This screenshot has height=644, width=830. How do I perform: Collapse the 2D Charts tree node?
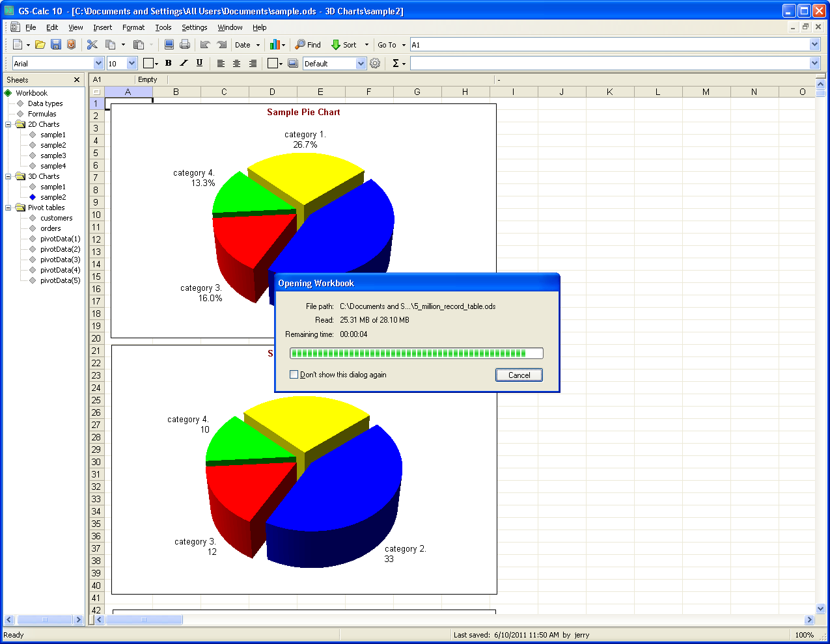tap(8, 124)
